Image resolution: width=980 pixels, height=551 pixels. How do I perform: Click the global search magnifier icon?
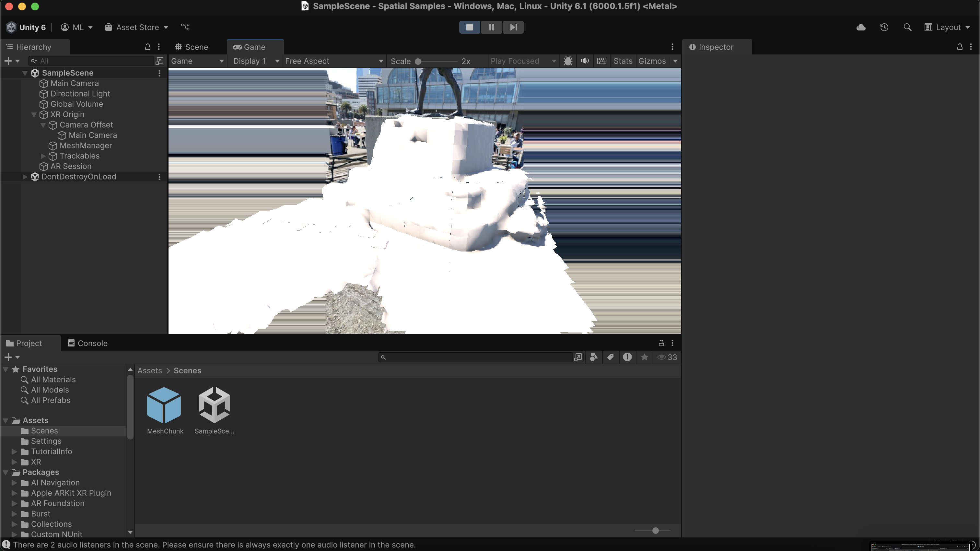908,27
